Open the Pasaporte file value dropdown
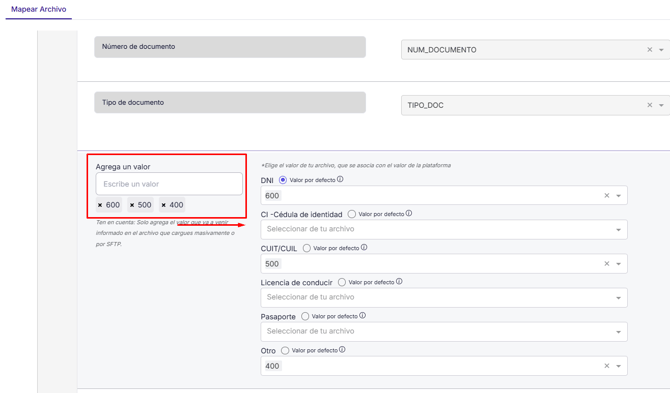 click(444, 332)
